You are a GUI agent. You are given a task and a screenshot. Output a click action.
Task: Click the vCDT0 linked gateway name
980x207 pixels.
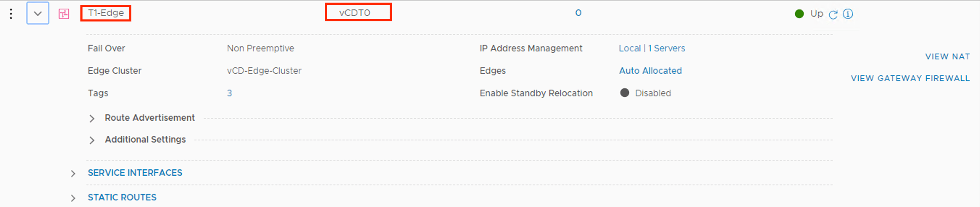point(354,13)
